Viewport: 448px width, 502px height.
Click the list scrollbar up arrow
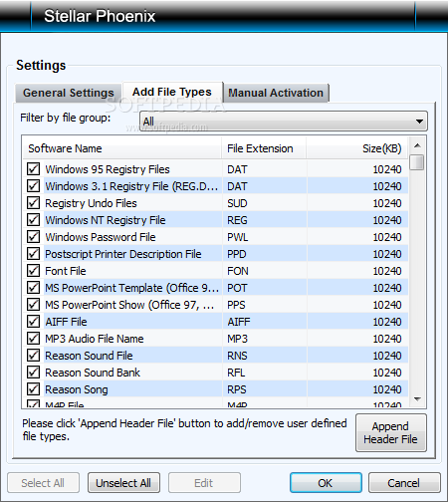[x=417, y=145]
